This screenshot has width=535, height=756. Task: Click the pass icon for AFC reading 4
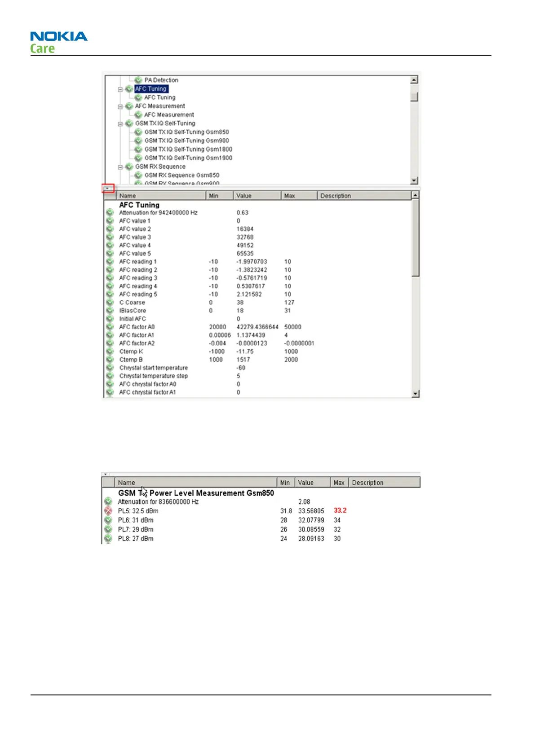110,286
